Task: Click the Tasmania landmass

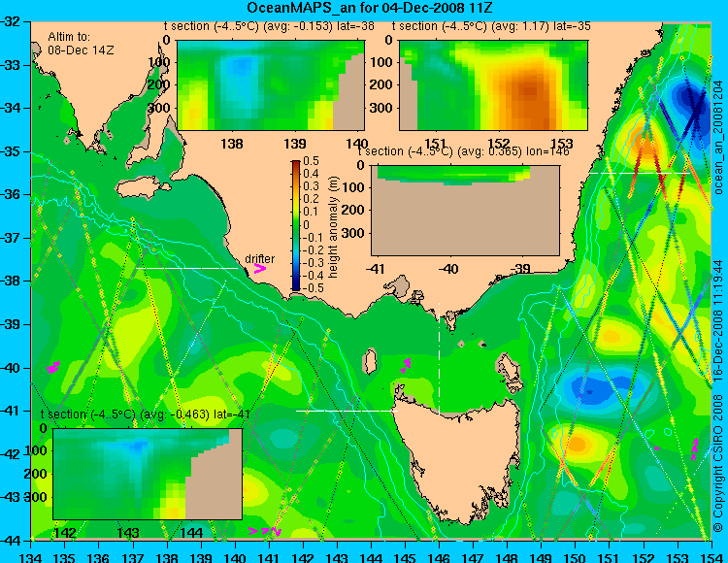Action: pyautogui.click(x=460, y=457)
